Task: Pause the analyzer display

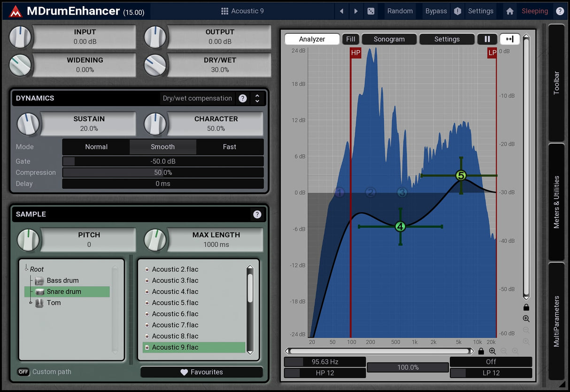Action: click(487, 39)
